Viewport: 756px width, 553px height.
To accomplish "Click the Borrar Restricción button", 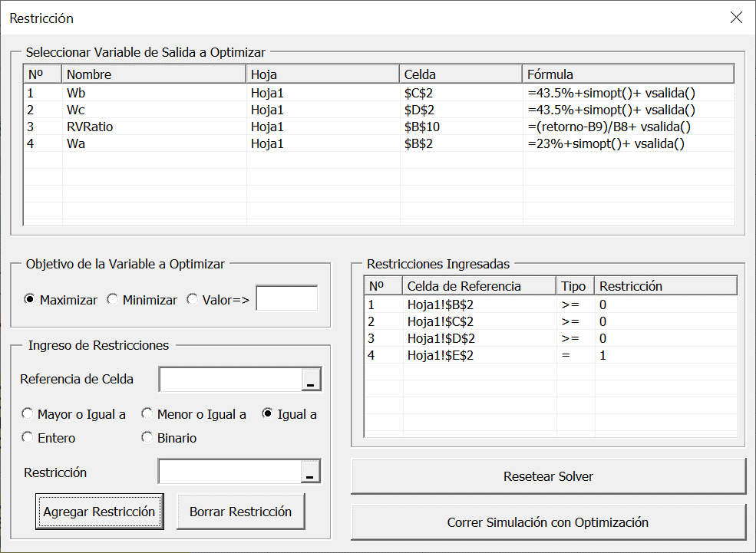I will 240,511.
